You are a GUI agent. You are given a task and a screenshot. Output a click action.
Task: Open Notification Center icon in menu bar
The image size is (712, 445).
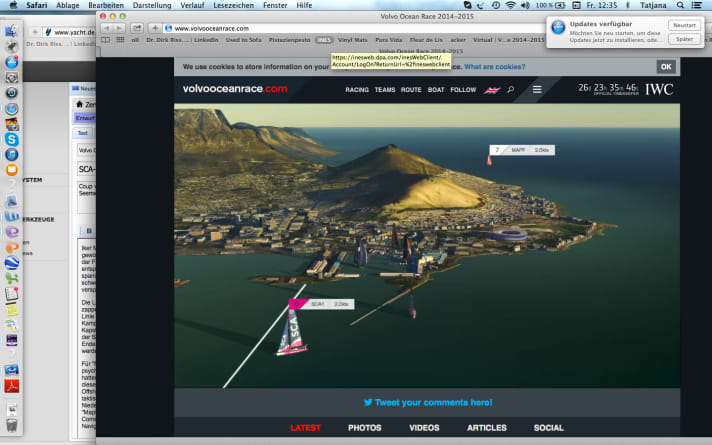(696, 5)
